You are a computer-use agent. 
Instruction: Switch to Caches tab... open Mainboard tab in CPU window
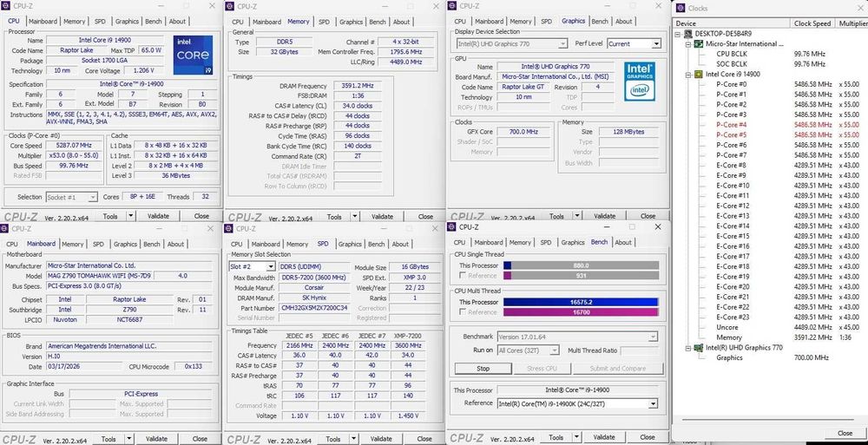point(43,21)
